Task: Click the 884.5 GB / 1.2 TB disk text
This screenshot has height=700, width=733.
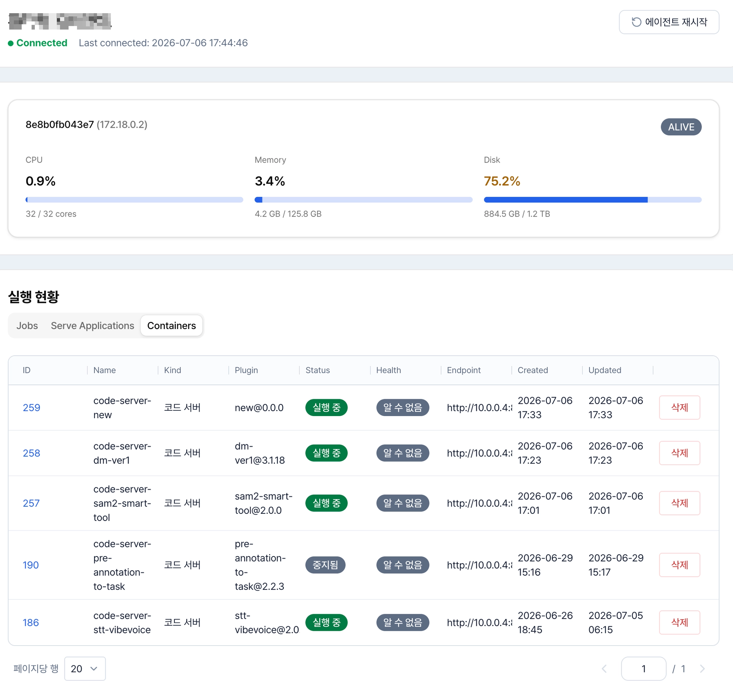Action: coord(517,214)
